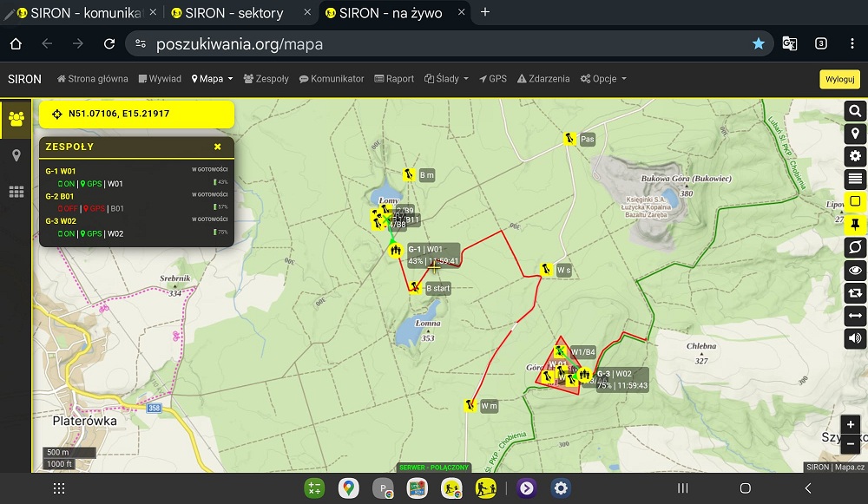
Task: Open the grid view icon in left sidebar
Action: [16, 192]
